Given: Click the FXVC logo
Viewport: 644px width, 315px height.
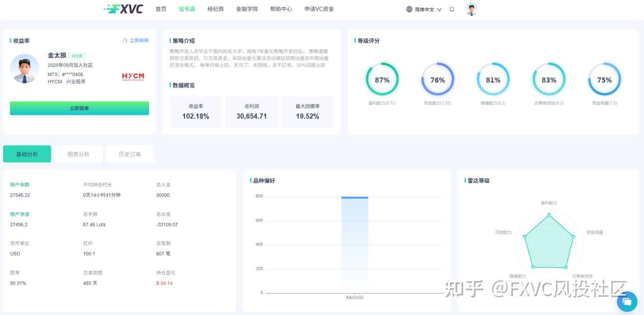Looking at the screenshot, I should [123, 9].
